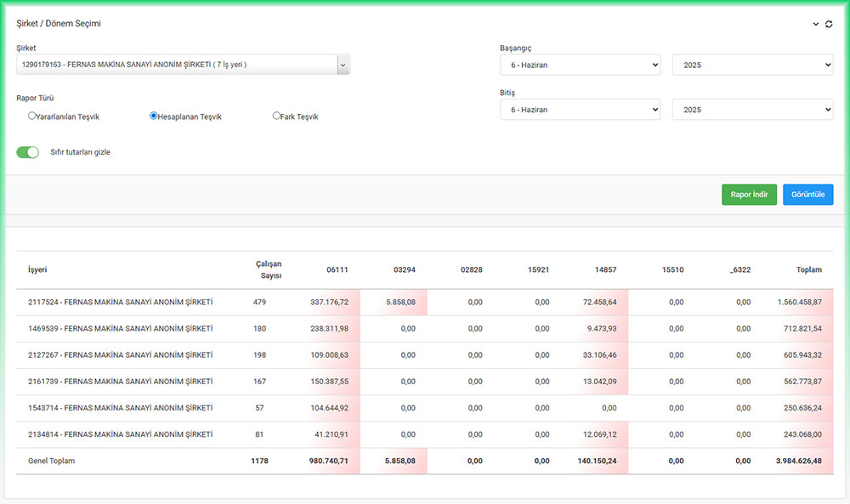Open the Başlangıç month dropdown
850x504 pixels.
[580, 65]
